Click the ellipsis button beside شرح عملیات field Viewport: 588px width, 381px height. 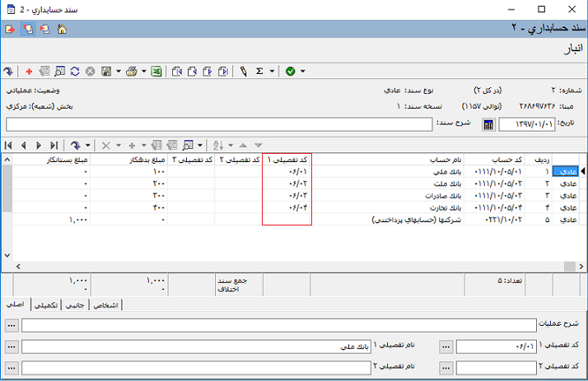click(12, 325)
